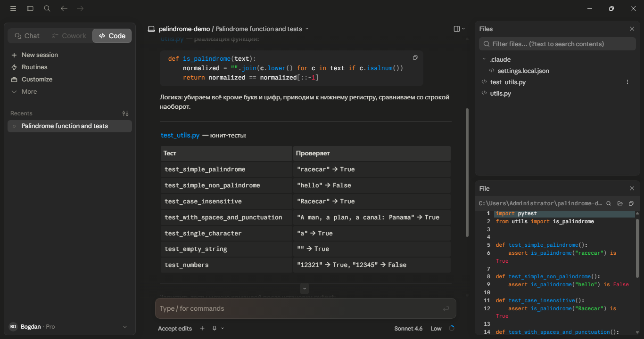Open the session title dropdown
The width and height of the screenshot is (644, 339).
tap(307, 29)
